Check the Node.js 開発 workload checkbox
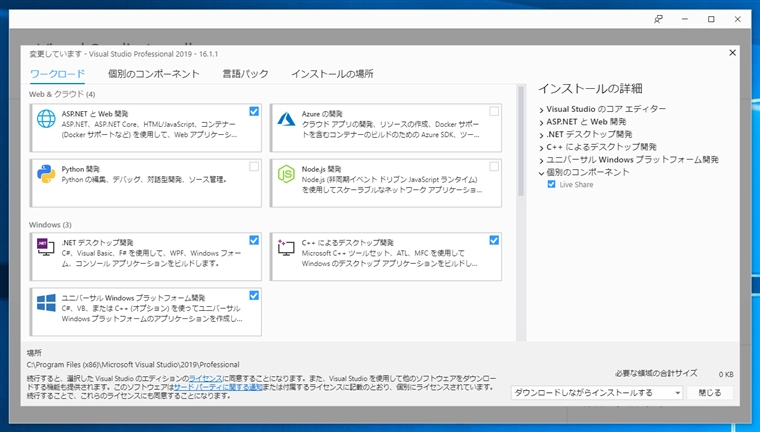 (494, 167)
